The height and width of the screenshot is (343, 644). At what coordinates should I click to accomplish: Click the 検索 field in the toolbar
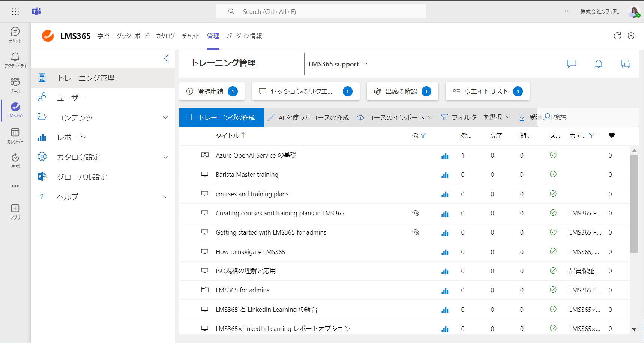pyautogui.click(x=588, y=117)
